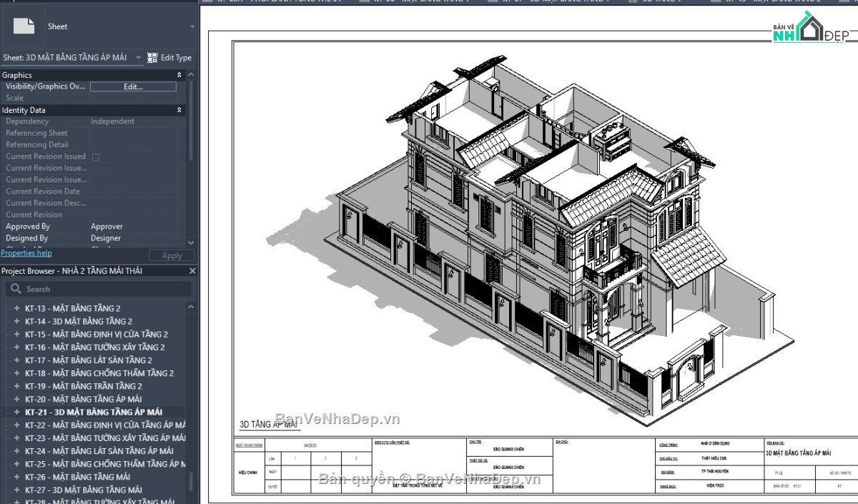Click the 'Dependency' property row
The width and height of the screenshot is (858, 504).
(93, 122)
